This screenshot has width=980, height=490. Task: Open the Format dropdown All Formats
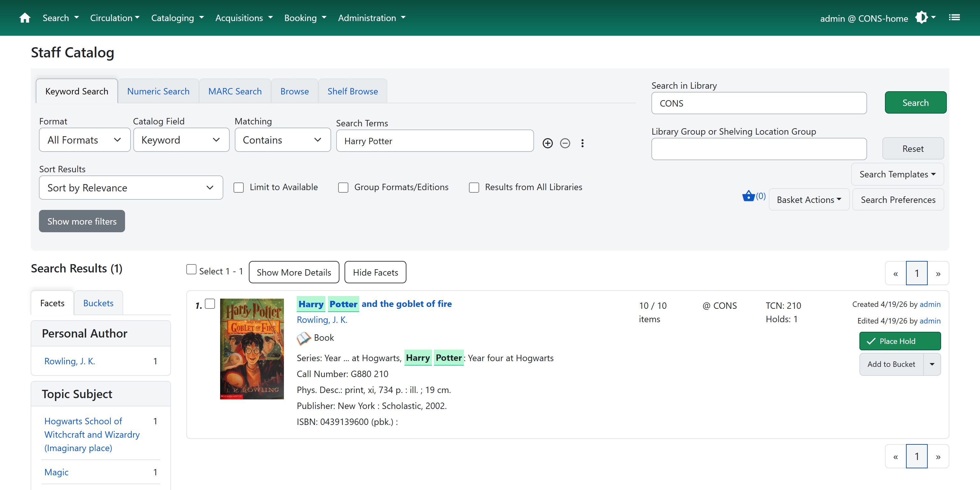(x=85, y=140)
